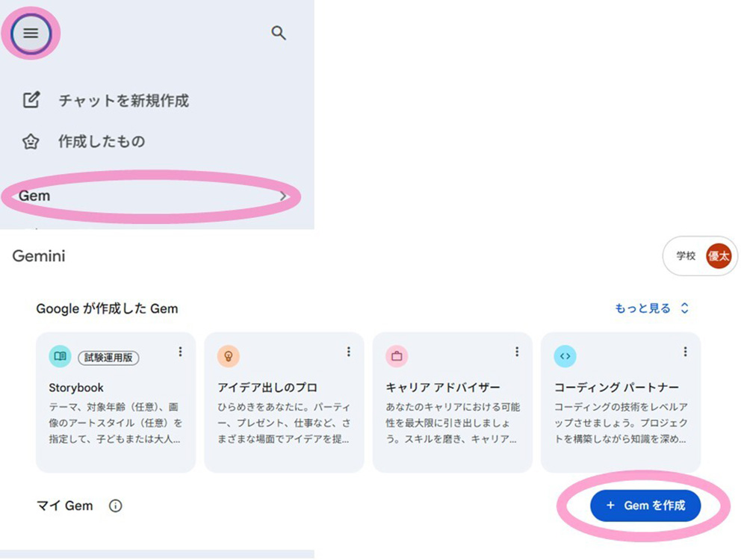Screen dimensions: 747x560
Task: Click the コーディング パートナー description text
Action: [x=621, y=423]
